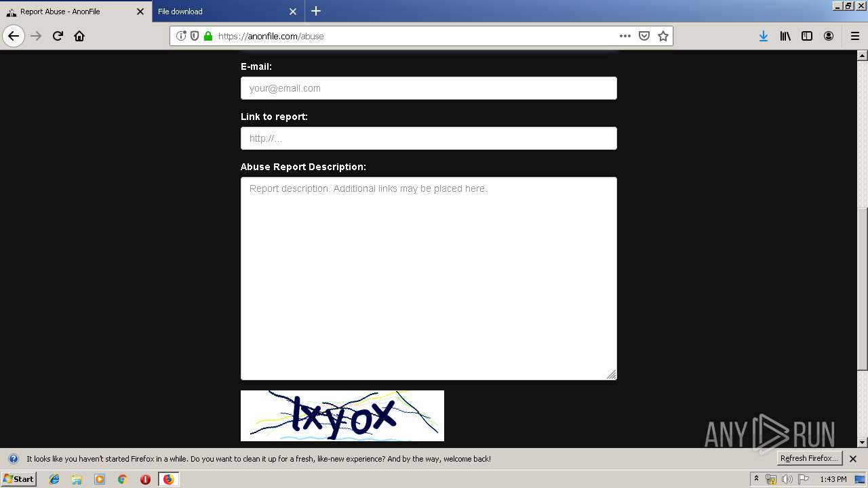This screenshot has width=868, height=488.
Task: Bookmark this page with the star
Action: pos(663,36)
